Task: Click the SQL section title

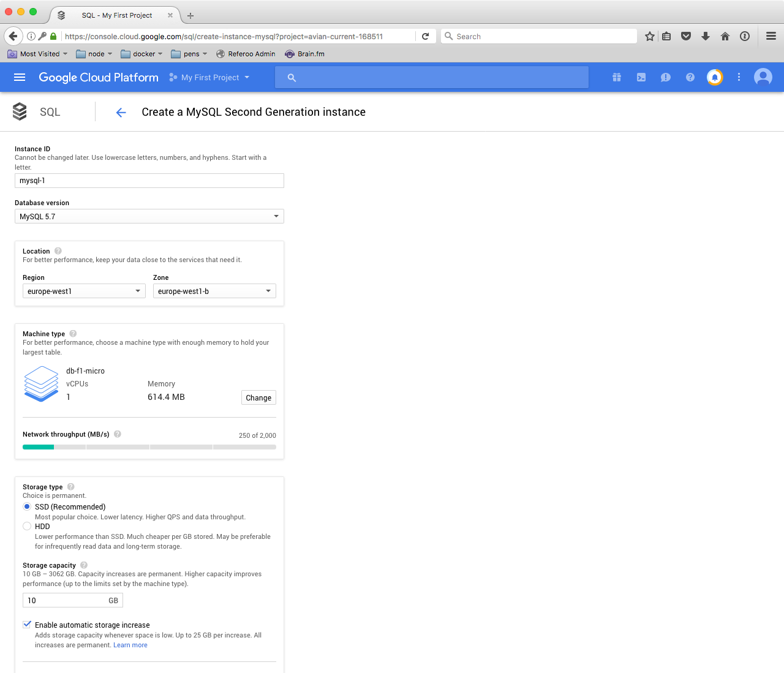Action: click(x=50, y=112)
